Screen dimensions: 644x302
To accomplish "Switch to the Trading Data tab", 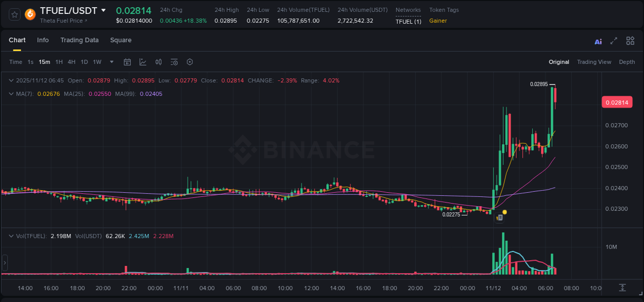I will pyautogui.click(x=79, y=40).
